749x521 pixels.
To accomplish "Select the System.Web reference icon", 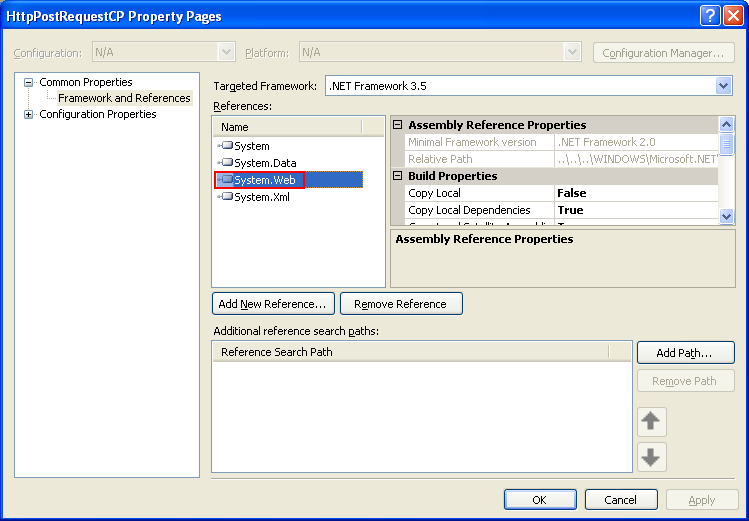I will coord(226,180).
